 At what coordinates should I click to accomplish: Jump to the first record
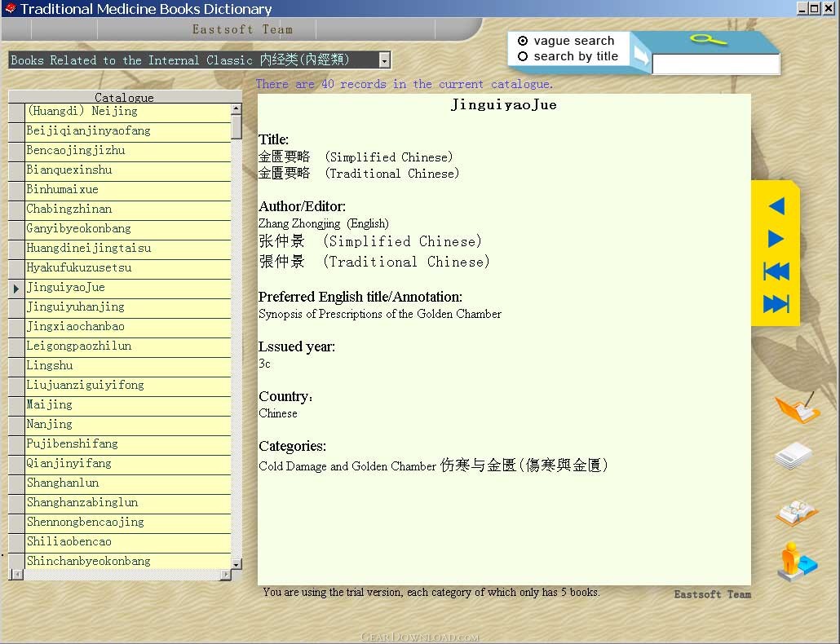tap(776, 271)
